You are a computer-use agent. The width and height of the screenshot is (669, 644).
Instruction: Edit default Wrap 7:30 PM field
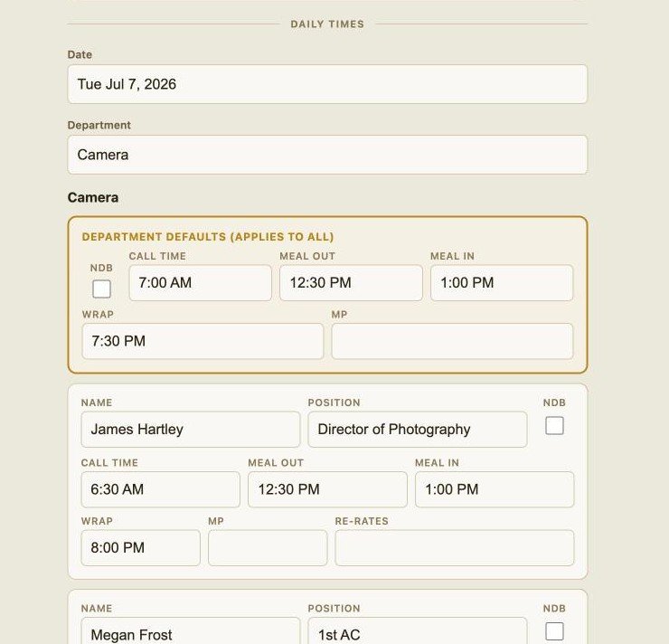(203, 341)
